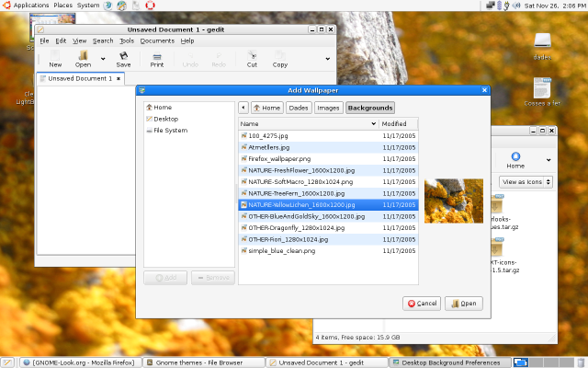Viewport: 588px width, 368px height.
Task: Launch the web browser globe icon in top panel
Action: tap(107, 6)
